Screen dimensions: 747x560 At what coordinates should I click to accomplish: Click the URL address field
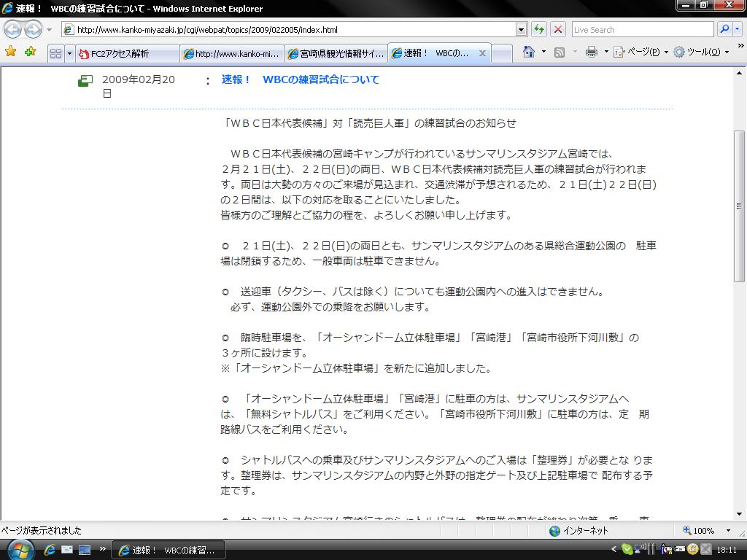(289, 29)
